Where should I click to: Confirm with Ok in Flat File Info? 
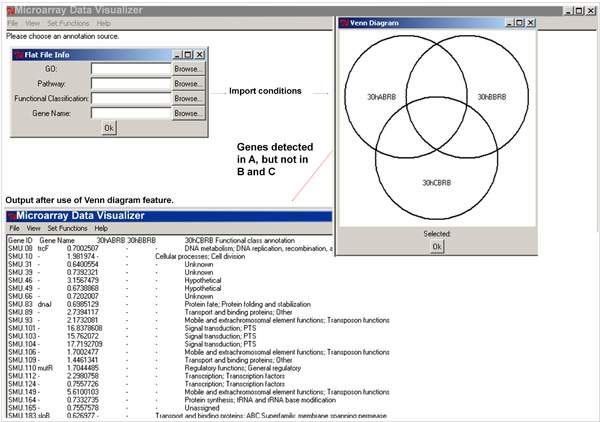point(109,128)
